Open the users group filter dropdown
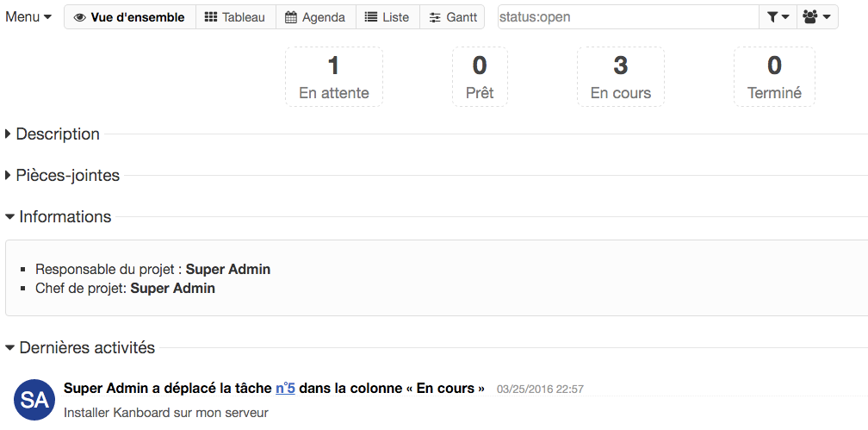 816,17
